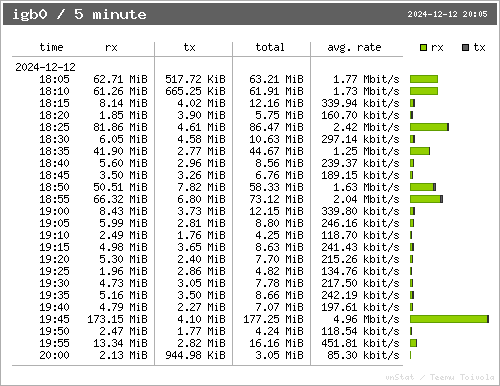Select the 'avg. rate' column header
This screenshot has height=386, width=500.
(354, 47)
